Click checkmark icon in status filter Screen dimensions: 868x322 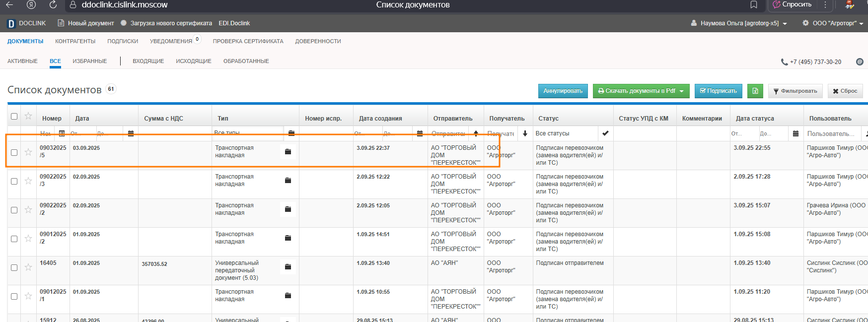(605, 133)
